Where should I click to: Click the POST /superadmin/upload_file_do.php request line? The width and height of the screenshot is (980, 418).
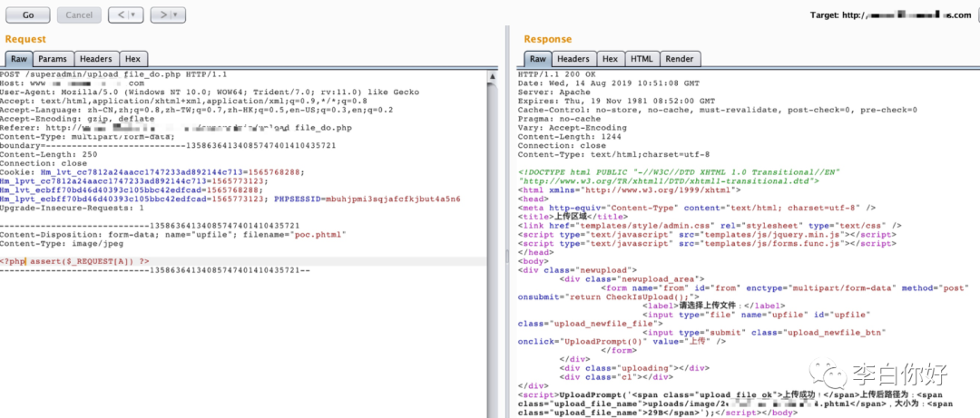tap(113, 74)
